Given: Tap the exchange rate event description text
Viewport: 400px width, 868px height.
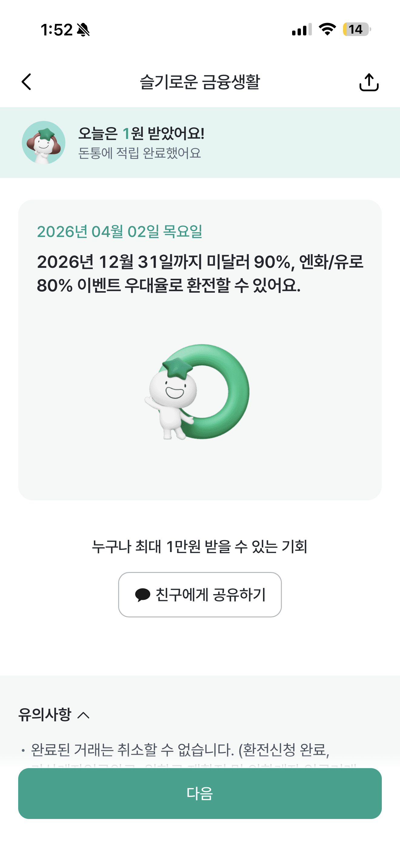Looking at the screenshot, I should click(x=200, y=273).
